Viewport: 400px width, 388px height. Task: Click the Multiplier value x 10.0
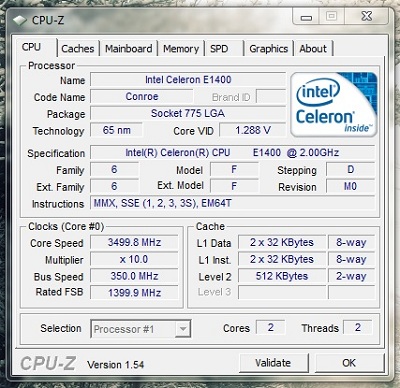click(x=134, y=259)
